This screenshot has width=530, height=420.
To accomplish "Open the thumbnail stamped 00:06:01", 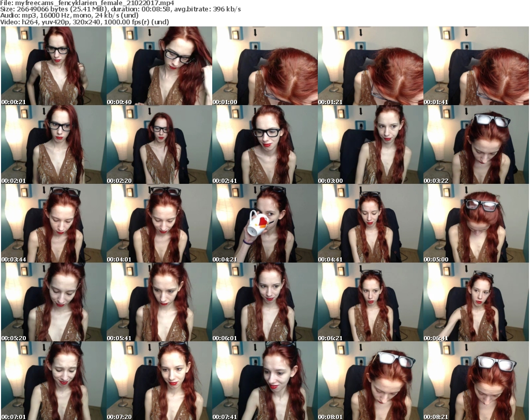I will [264, 302].
